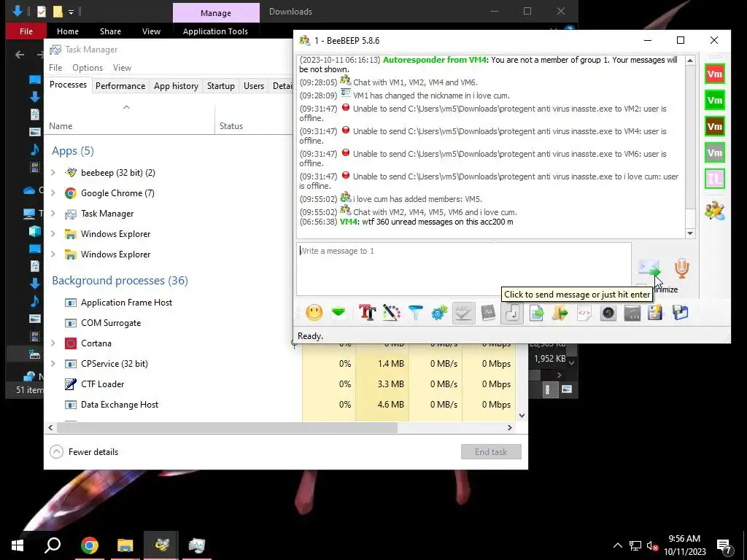Switch to the Startup tab
This screenshot has width=747, height=560.
[220, 86]
